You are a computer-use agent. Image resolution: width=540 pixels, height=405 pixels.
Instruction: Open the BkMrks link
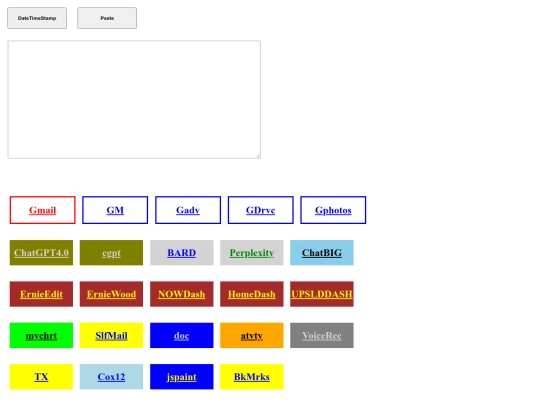coord(252,377)
